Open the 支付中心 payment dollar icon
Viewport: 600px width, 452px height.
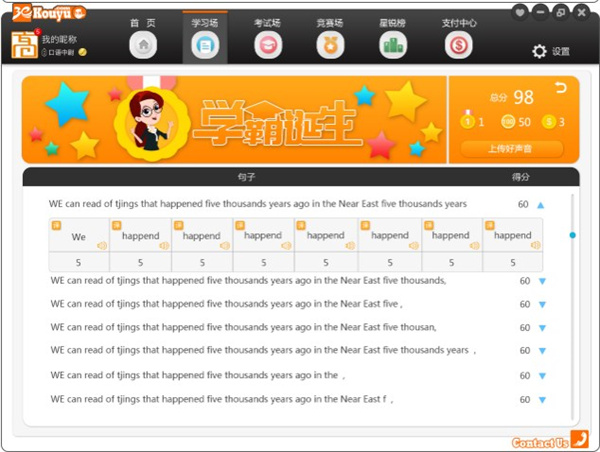coord(458,46)
